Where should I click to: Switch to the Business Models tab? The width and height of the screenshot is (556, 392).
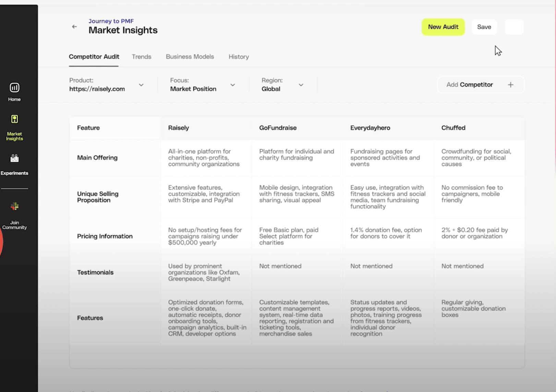(x=190, y=57)
